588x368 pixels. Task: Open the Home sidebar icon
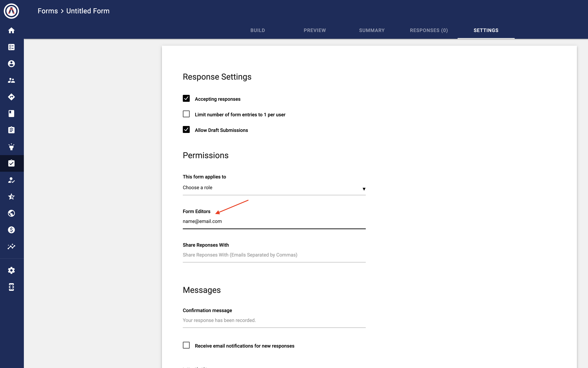click(11, 30)
